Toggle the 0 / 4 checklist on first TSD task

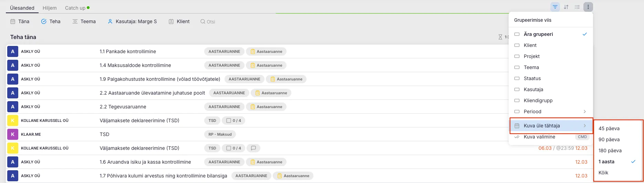233,121
